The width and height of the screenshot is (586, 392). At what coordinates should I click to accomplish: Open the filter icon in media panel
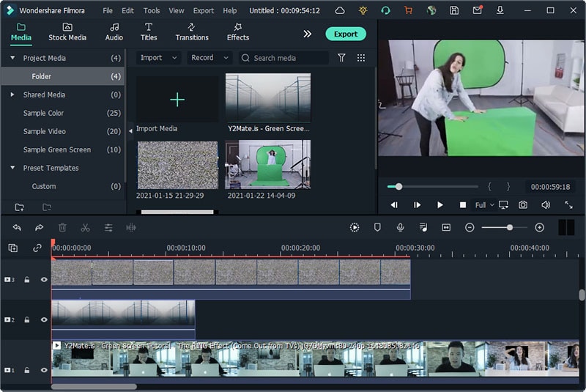coord(341,58)
